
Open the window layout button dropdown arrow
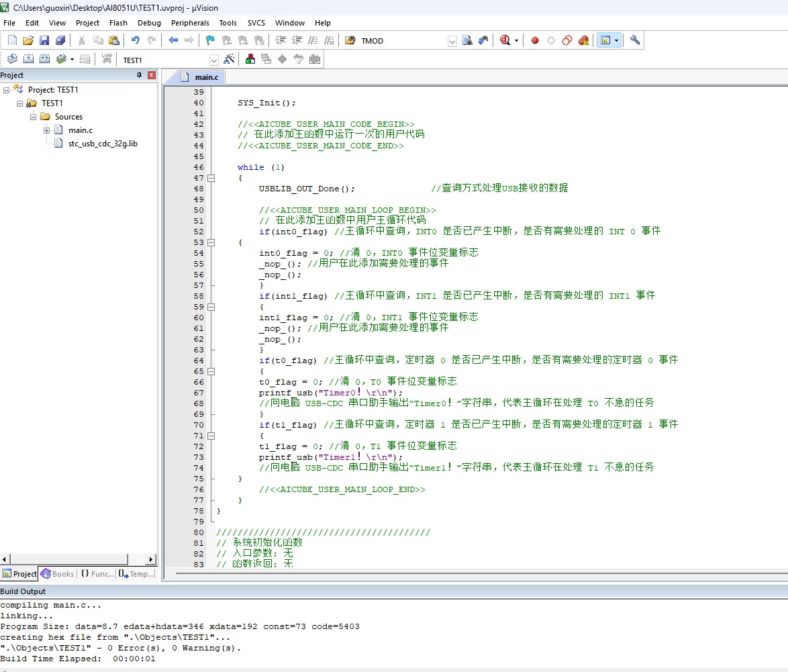point(617,41)
